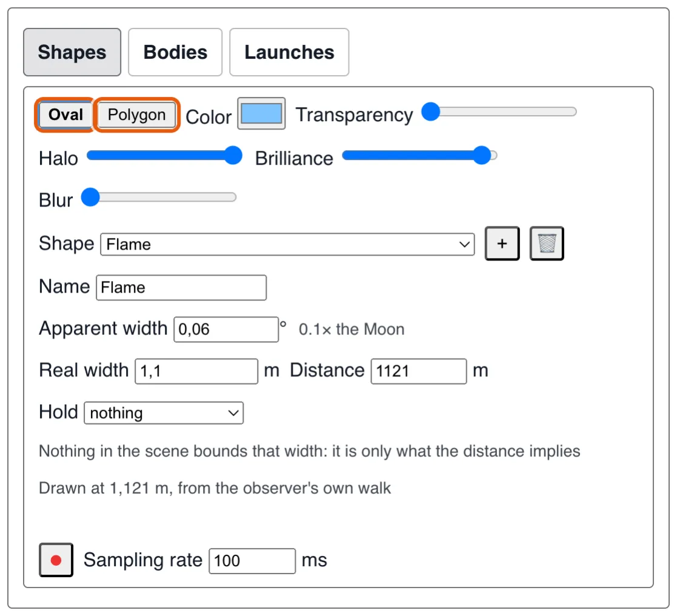This screenshot has height=616, width=677.
Task: Adjust the Transparency slider
Action: (499, 111)
